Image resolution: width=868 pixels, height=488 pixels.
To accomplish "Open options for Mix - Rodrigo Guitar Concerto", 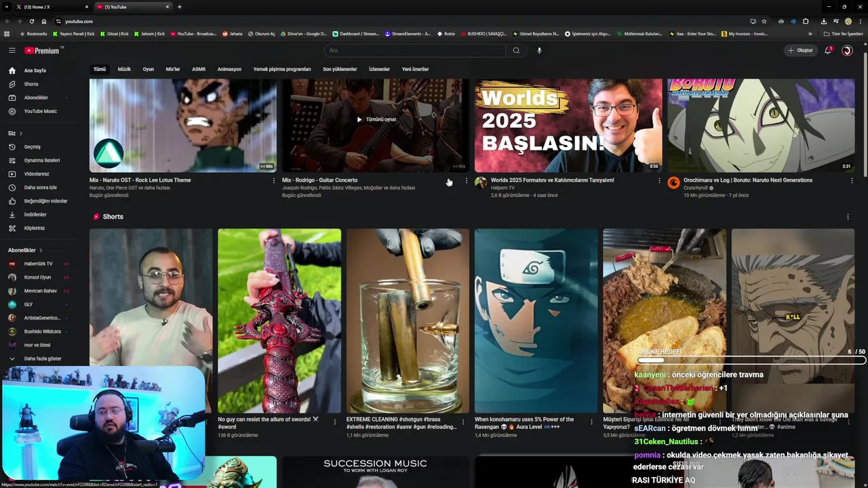I will pos(467,180).
